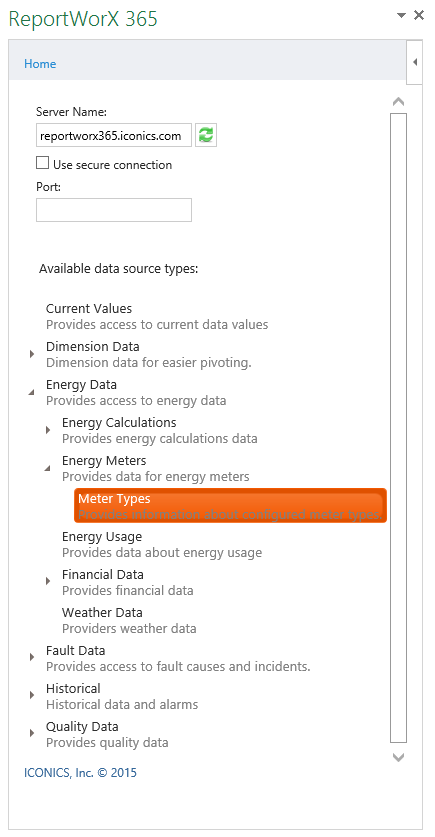
Task: Expand the Fault Data node
Action: point(32,658)
